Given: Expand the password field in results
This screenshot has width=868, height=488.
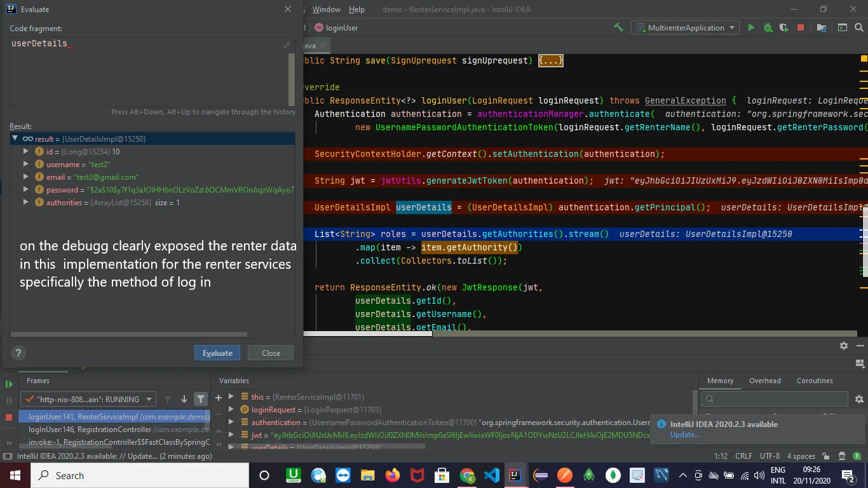Looking at the screenshot, I should coord(26,189).
